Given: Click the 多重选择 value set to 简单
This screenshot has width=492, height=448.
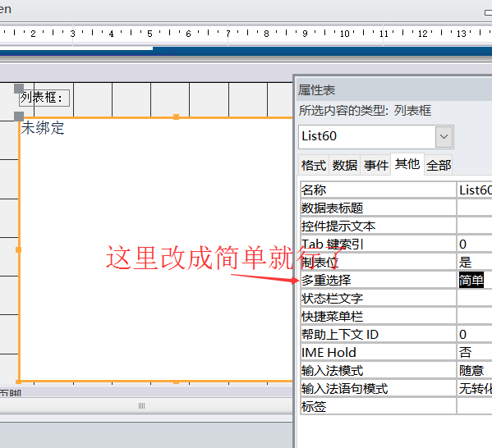Looking at the screenshot, I should [x=475, y=280].
